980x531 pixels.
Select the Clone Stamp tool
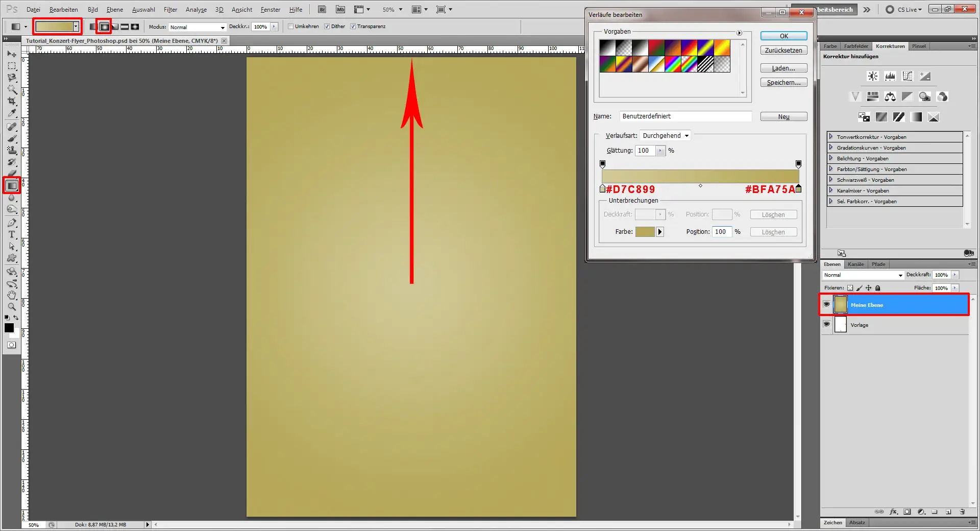[x=12, y=150]
